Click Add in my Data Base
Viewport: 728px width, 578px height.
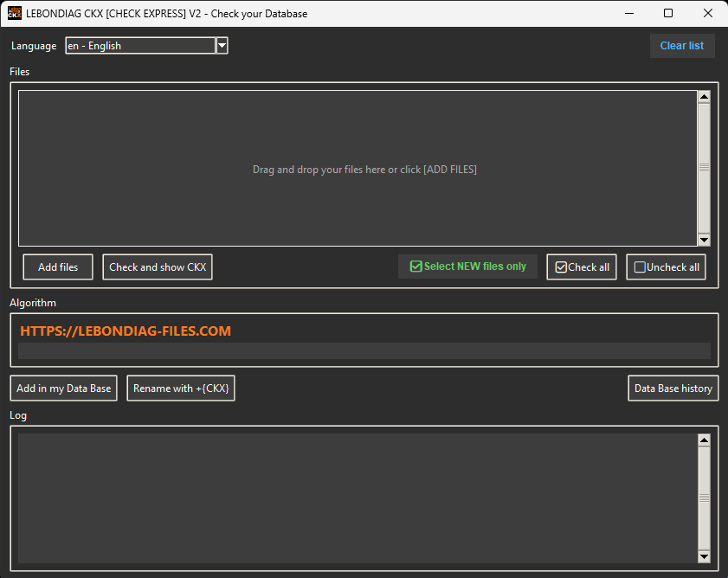click(63, 389)
